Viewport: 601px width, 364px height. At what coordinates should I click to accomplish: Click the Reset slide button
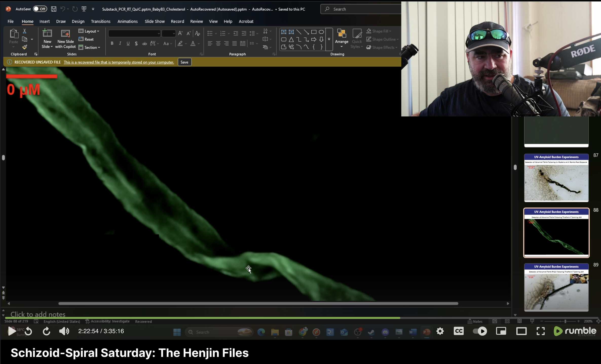click(x=86, y=39)
